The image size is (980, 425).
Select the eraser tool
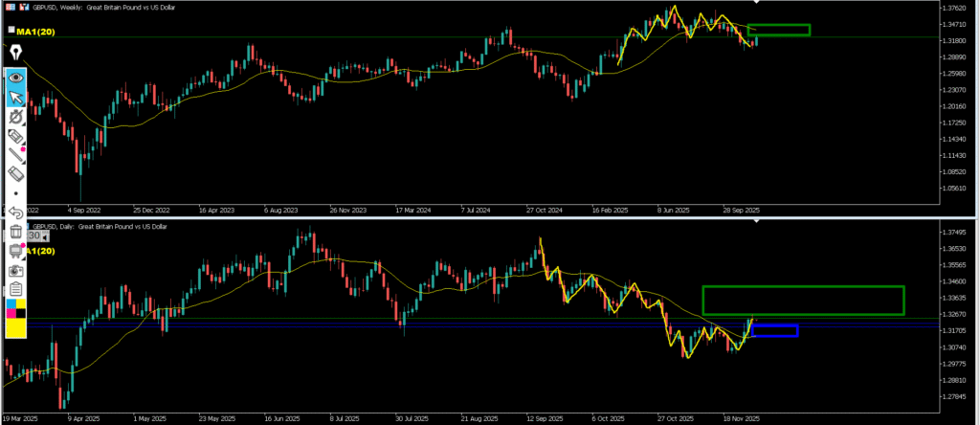click(16, 175)
